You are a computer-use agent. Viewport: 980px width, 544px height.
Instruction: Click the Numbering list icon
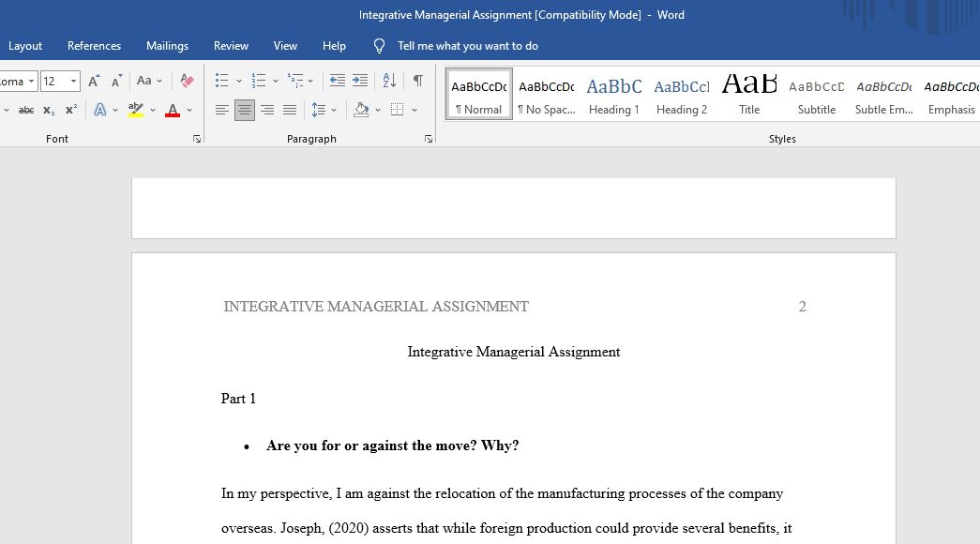258,80
